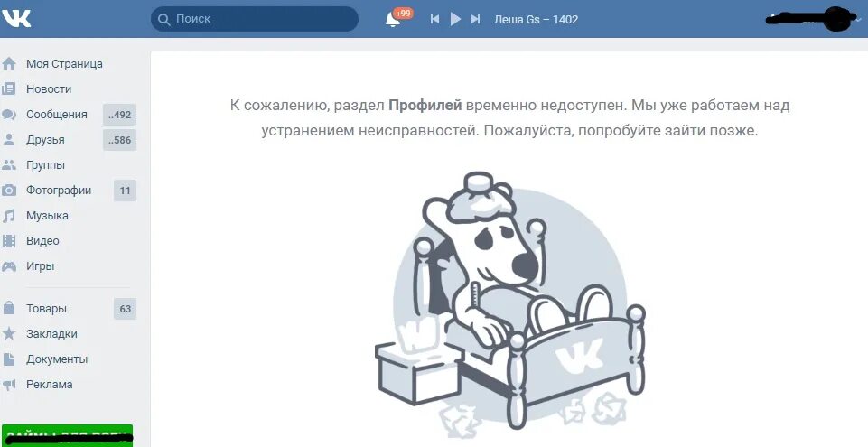Go to Сообщения section
Viewport: 868px width, 447px height.
tap(57, 115)
